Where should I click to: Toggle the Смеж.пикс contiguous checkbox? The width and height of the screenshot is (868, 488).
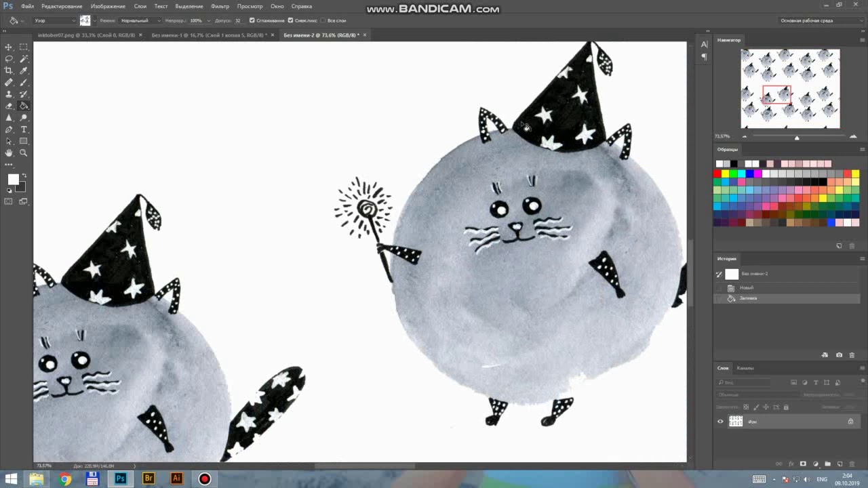[290, 20]
